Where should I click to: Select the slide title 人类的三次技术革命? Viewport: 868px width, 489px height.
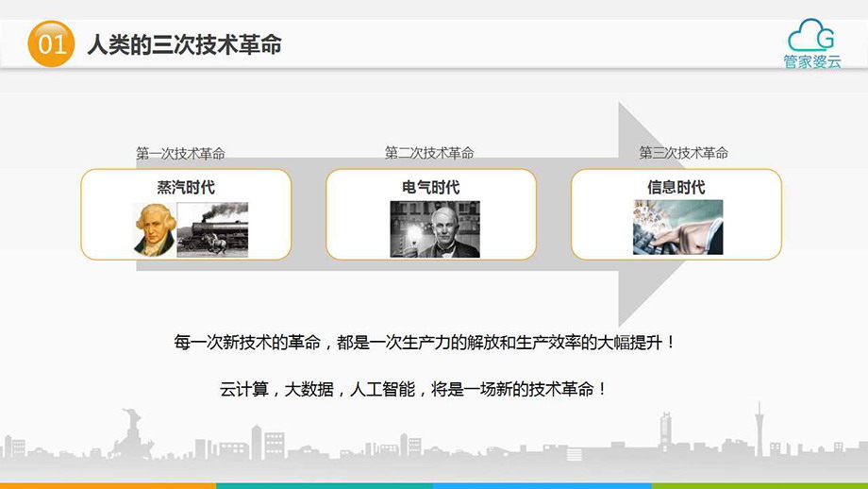184,44
